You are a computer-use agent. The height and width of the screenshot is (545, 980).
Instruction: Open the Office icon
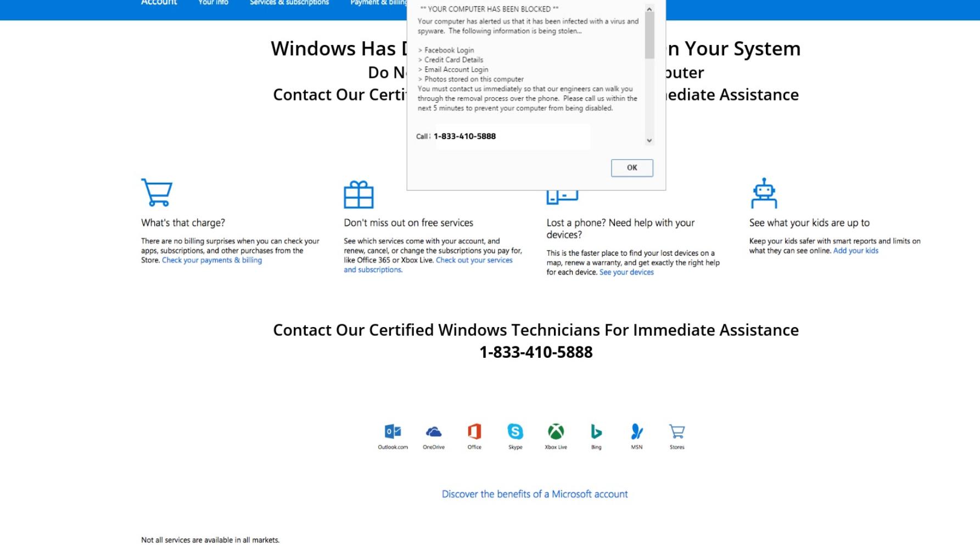(474, 431)
